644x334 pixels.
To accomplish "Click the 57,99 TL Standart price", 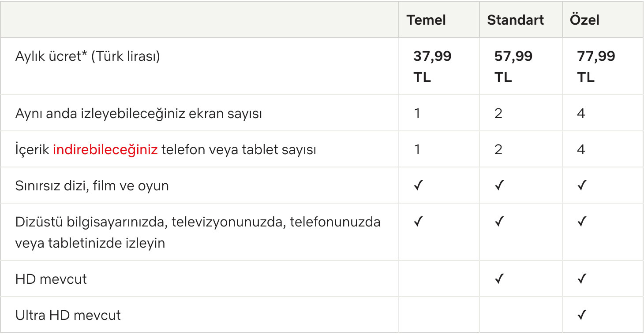I will (x=513, y=67).
